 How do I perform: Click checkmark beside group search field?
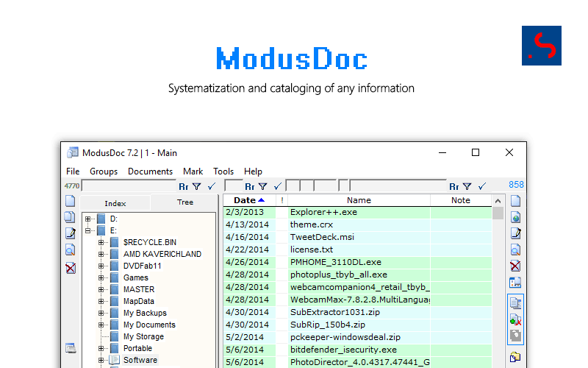click(212, 186)
